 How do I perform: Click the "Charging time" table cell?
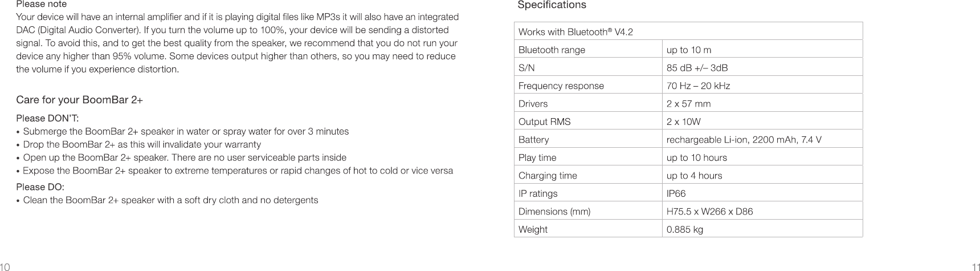(x=547, y=176)
